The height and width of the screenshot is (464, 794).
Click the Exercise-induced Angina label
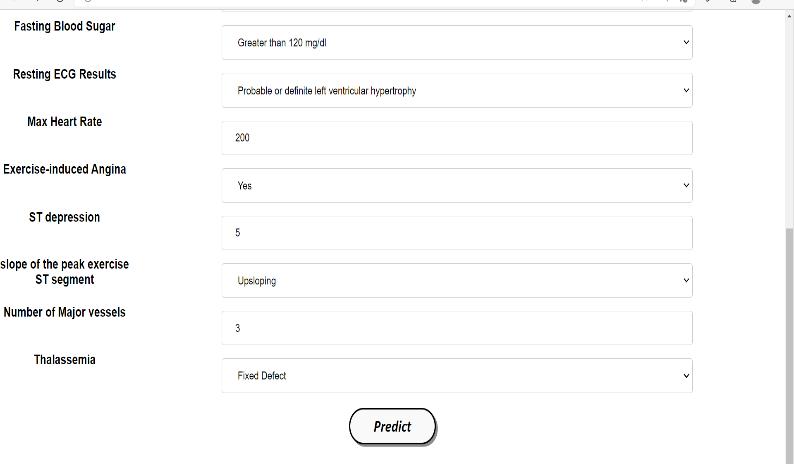[x=64, y=169]
